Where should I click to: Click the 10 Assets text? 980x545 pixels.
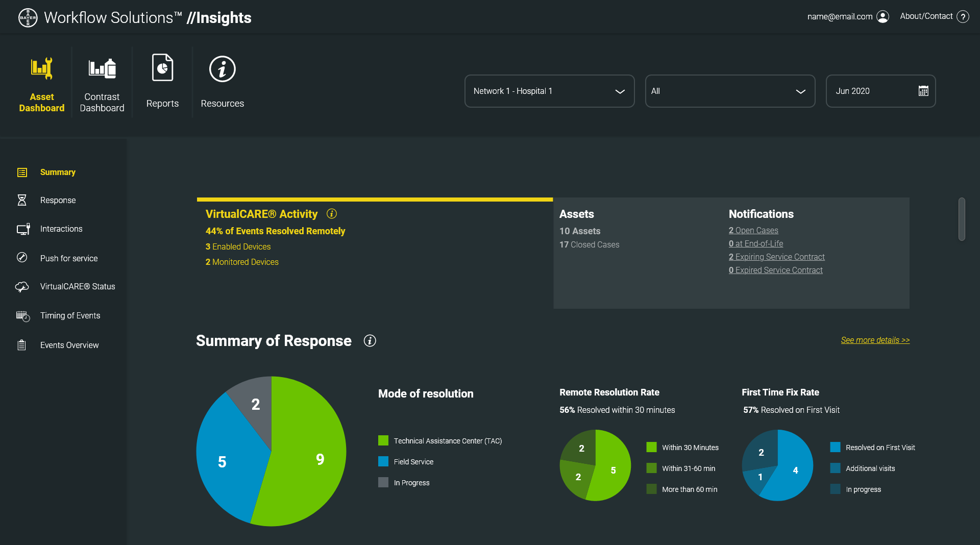580,231
